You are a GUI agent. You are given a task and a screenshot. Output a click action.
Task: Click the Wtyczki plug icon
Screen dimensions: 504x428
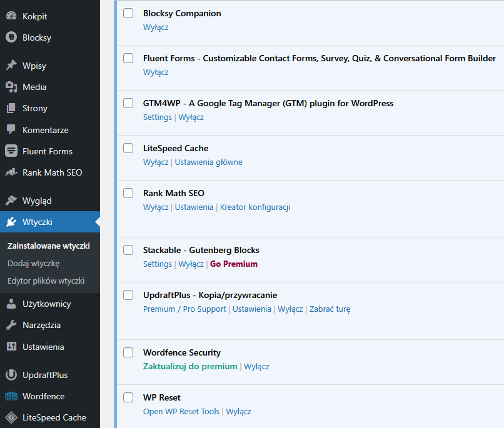(11, 222)
